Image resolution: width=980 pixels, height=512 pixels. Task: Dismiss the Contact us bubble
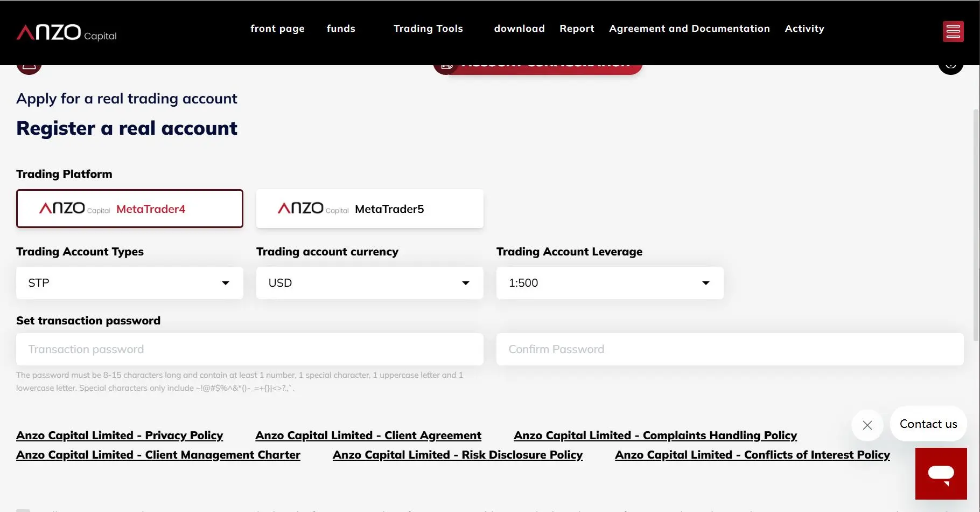pyautogui.click(x=867, y=425)
